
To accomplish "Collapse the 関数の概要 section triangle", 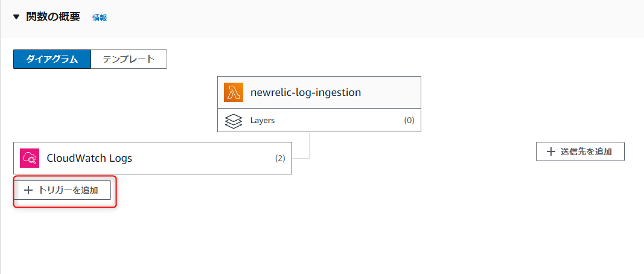I will tap(16, 18).
